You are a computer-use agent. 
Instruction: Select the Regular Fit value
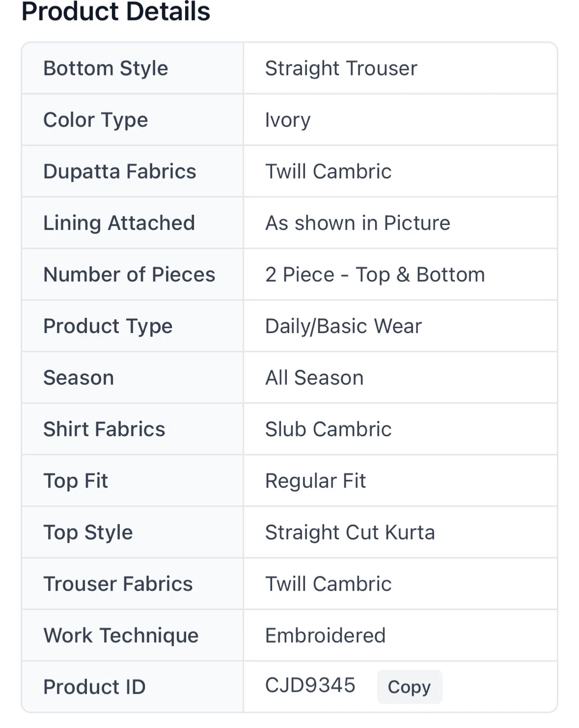315,481
